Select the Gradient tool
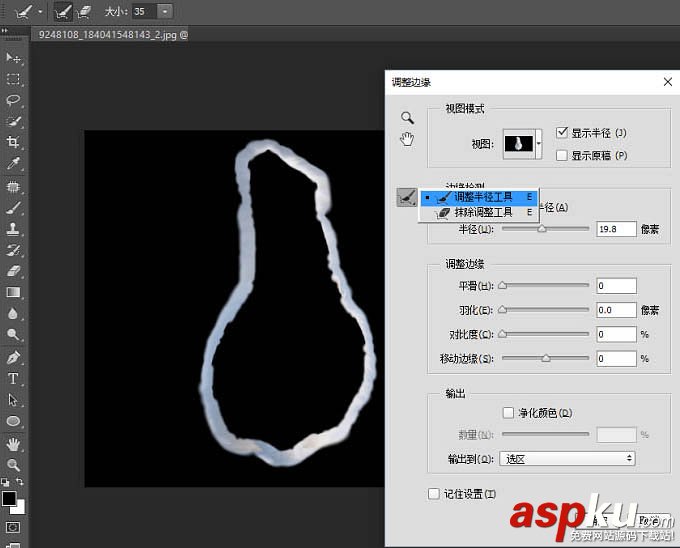The height and width of the screenshot is (548, 680). pyautogui.click(x=13, y=292)
